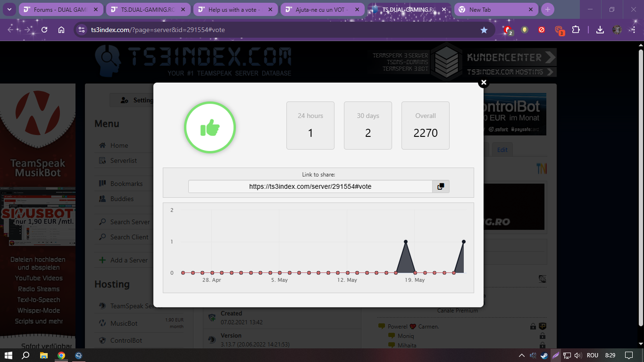Open the Kundencenter banner link
Image resolution: width=644 pixels, height=362 pixels.
511,57
